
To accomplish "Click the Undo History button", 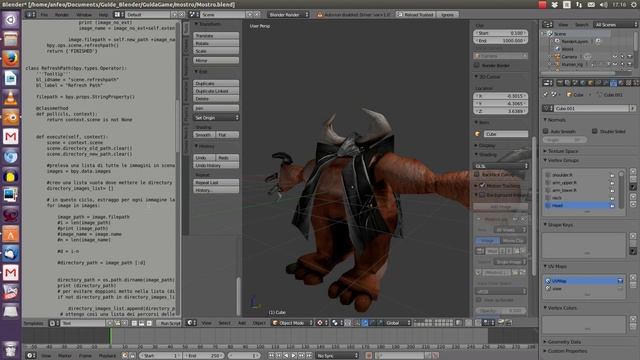I will tap(216, 165).
